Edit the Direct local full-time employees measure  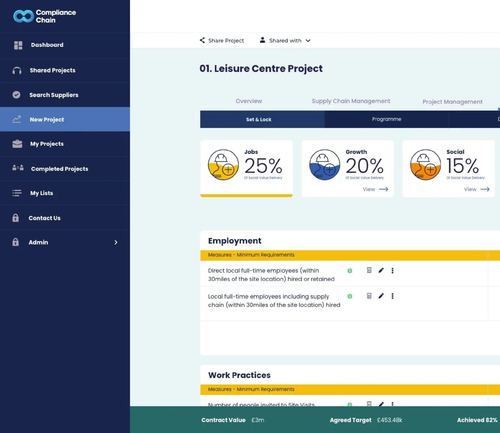(x=381, y=270)
